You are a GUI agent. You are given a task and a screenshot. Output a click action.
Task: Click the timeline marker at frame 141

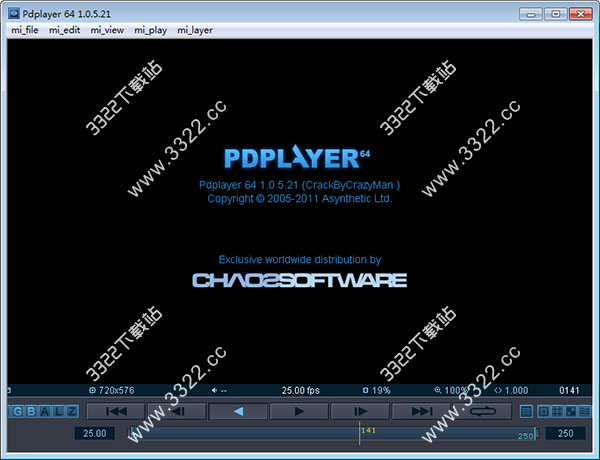click(x=359, y=433)
